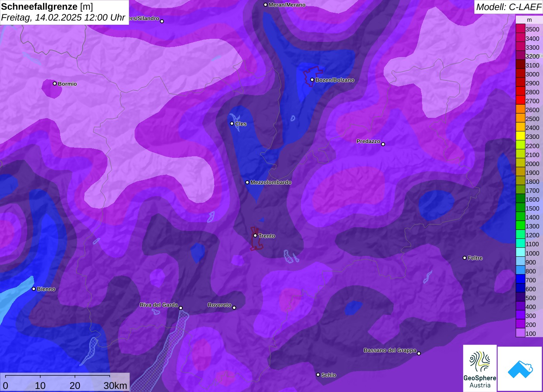Viewport: 543px width, 392px height.
Task: Click the 500 legend value
Action: click(531, 298)
